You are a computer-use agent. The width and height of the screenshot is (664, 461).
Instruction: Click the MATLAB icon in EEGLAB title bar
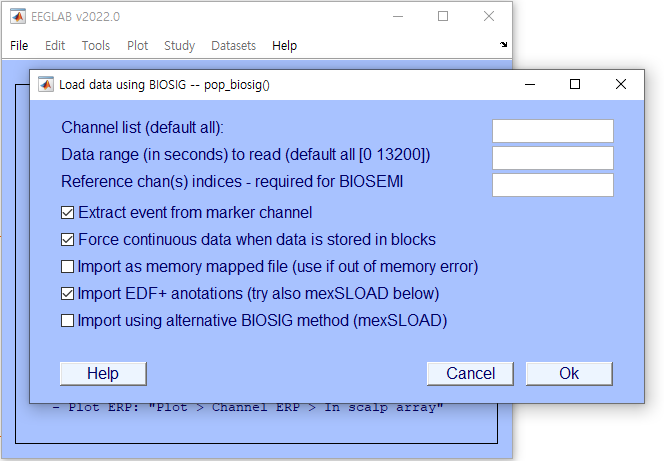pos(18,17)
